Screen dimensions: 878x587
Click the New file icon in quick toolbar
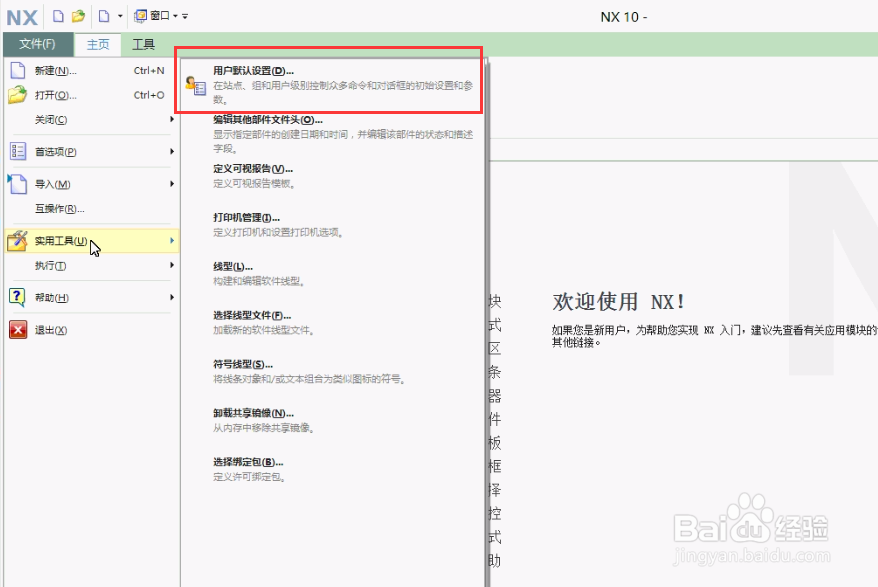(58, 16)
